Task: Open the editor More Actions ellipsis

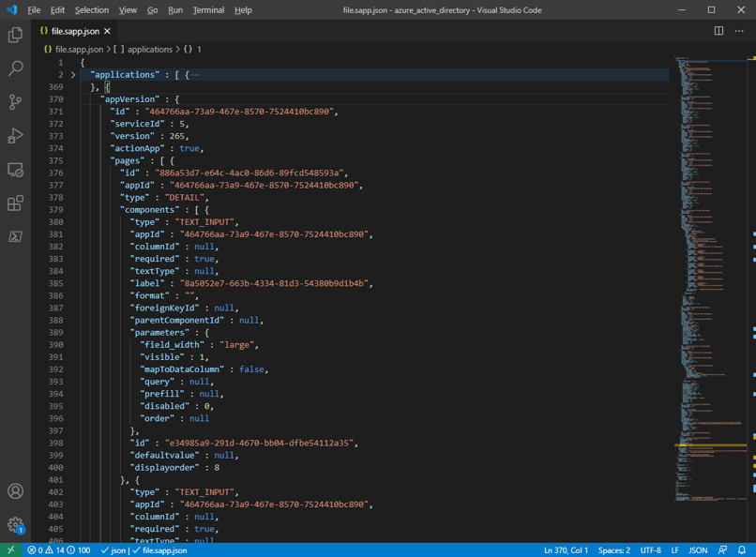Action: tap(739, 31)
